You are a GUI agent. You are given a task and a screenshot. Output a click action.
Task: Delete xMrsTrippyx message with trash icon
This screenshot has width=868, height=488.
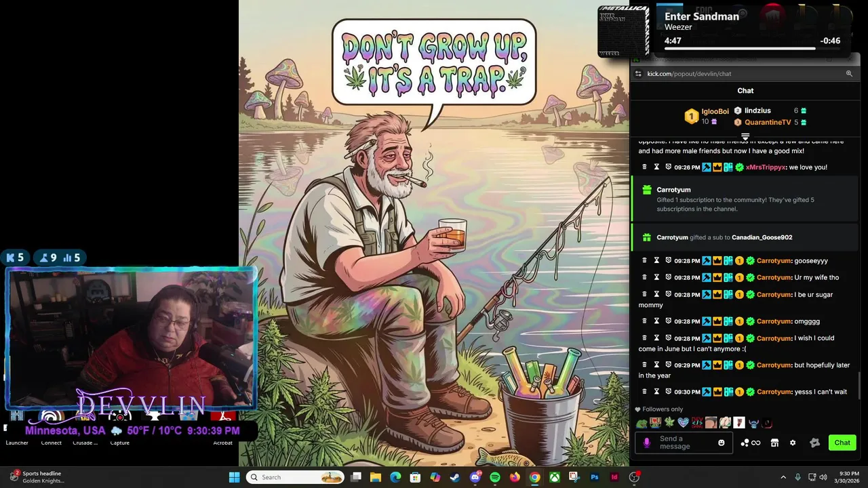pos(645,167)
